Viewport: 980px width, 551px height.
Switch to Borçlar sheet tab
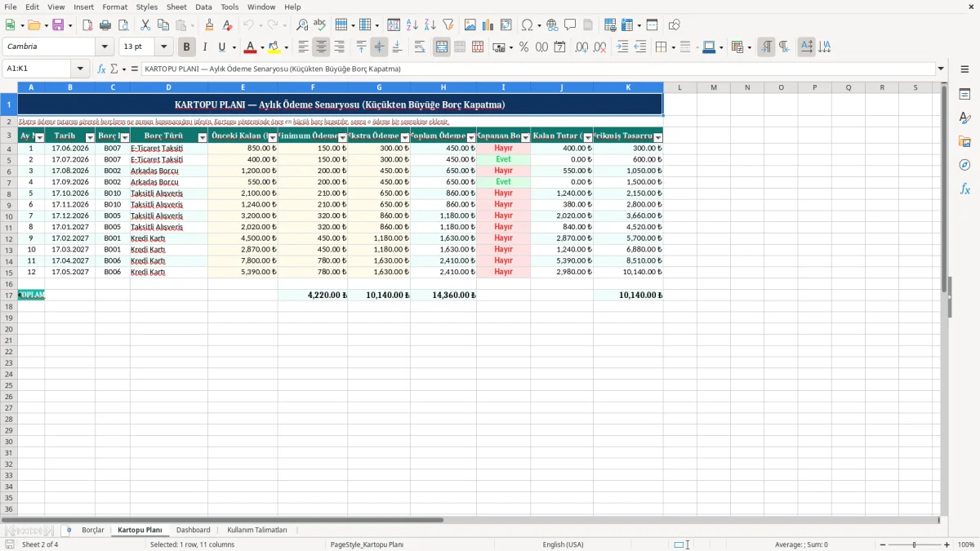pos(93,530)
